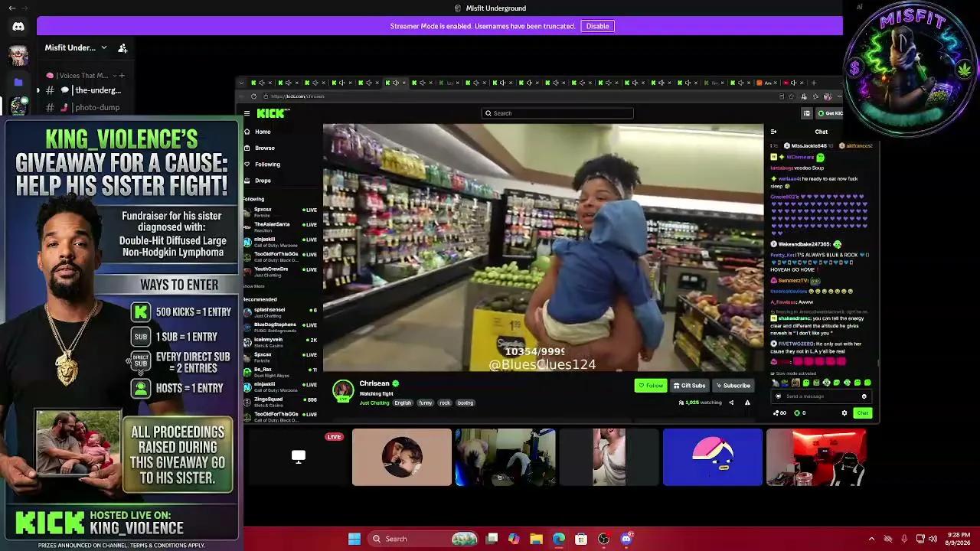The image size is (980, 551).
Task: Show hidden system tray icons chevron
Action: click(871, 539)
